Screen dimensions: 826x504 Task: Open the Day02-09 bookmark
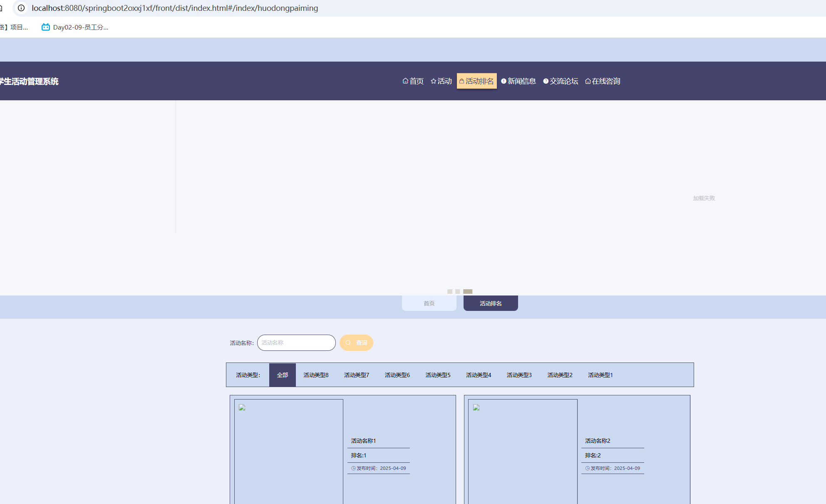75,27
